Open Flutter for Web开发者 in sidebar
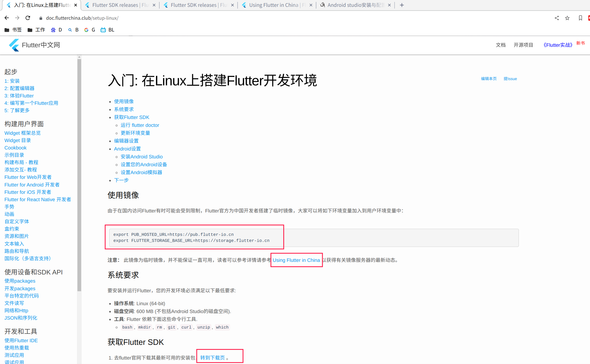Image resolution: width=590 pixels, height=364 pixels. click(x=28, y=177)
